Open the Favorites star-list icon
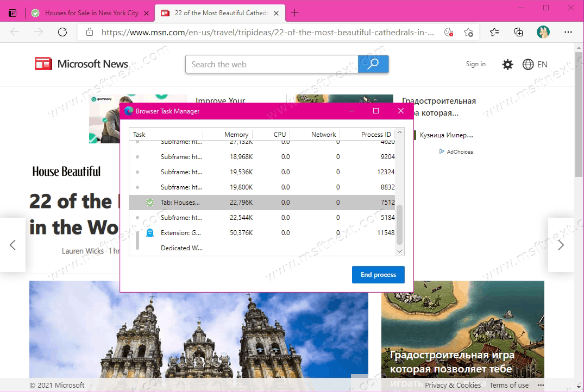 (494, 33)
